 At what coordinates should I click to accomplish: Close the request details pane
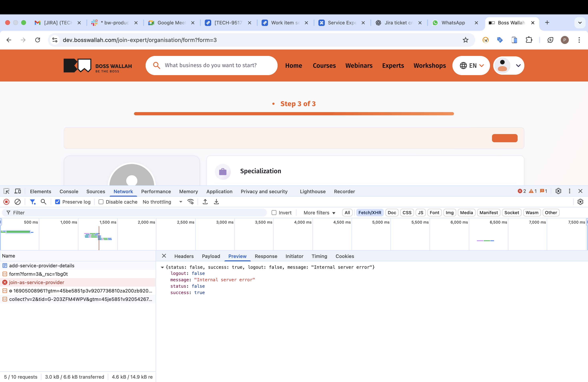(164, 256)
